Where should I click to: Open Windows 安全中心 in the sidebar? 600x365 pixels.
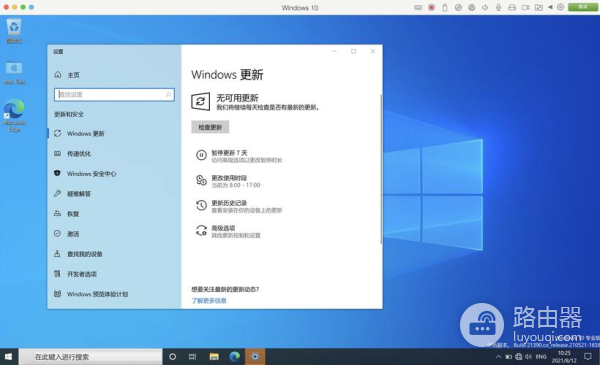tap(114, 173)
